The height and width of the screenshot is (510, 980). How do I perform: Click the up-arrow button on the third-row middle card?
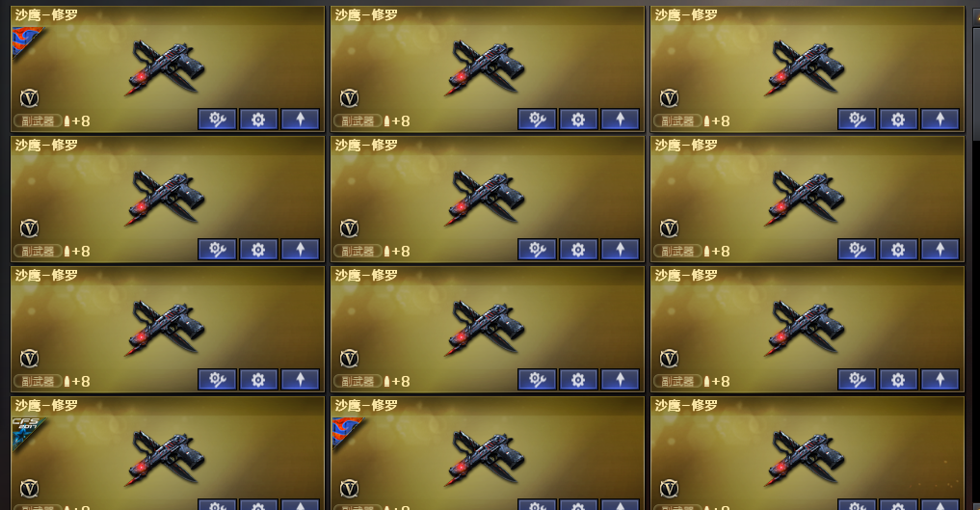[620, 380]
